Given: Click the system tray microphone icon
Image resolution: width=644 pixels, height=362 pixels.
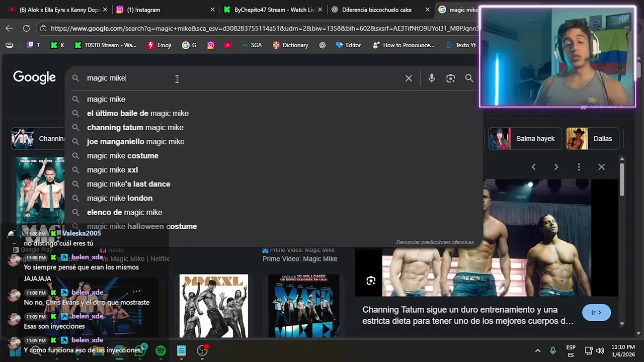Looking at the screenshot, I should click(x=553, y=350).
